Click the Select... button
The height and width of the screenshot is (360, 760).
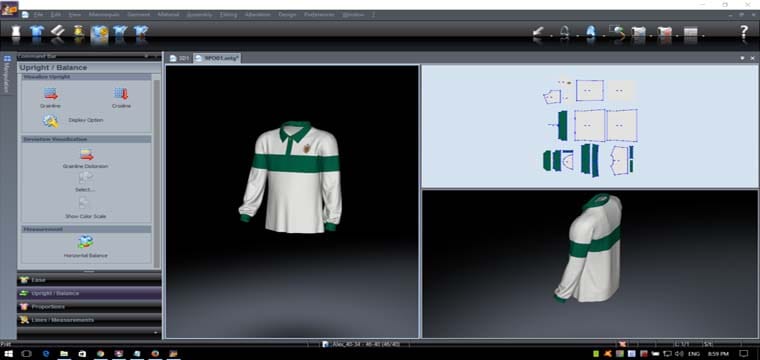coord(85,182)
